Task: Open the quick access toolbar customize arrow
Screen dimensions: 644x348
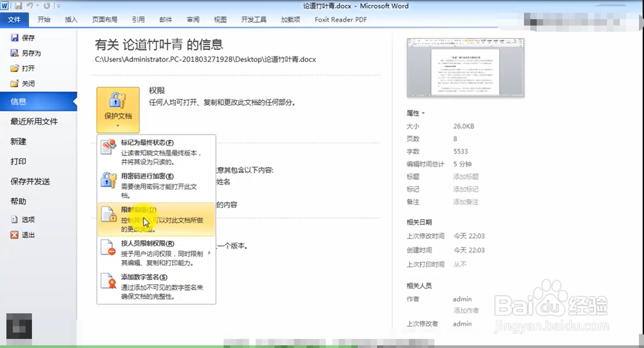Action: (58, 6)
